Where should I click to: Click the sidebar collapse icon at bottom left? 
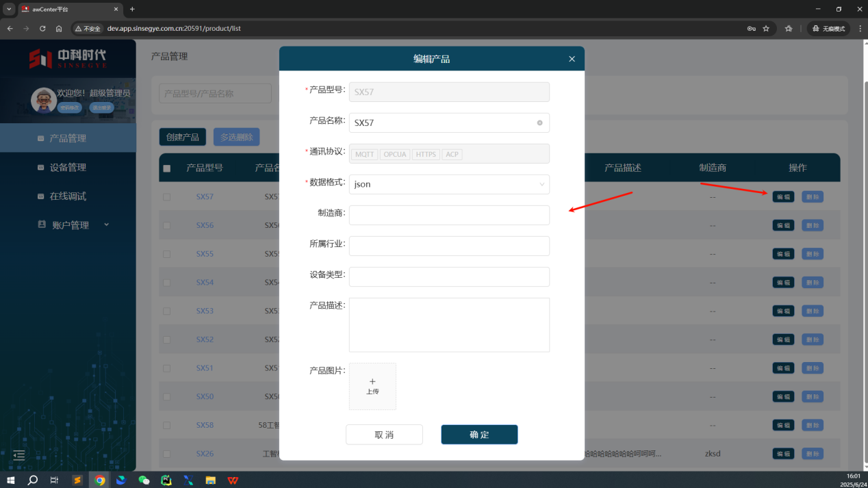click(19, 455)
